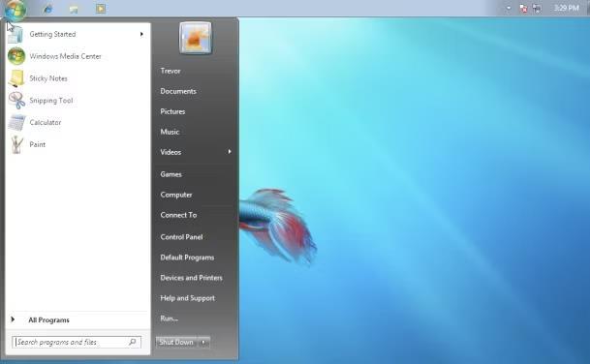The height and width of the screenshot is (364, 590).
Task: Expand the Getting Started submenu arrow
Action: 141,34
